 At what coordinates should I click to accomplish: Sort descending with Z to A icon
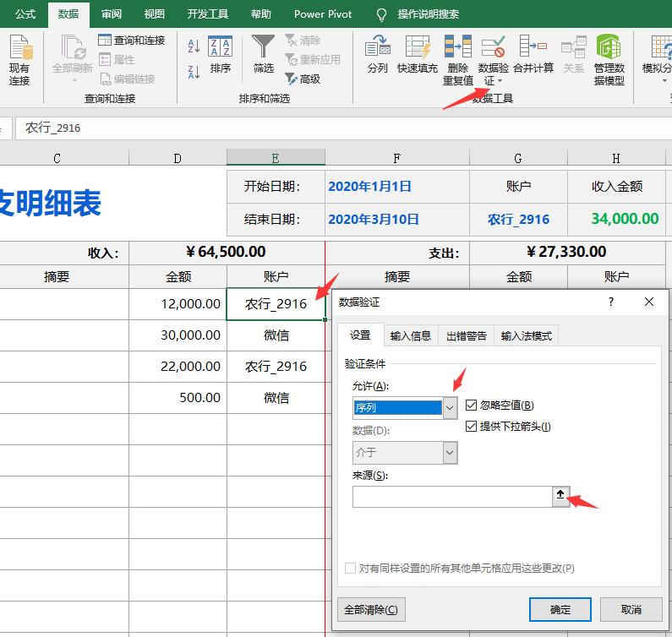[x=194, y=72]
